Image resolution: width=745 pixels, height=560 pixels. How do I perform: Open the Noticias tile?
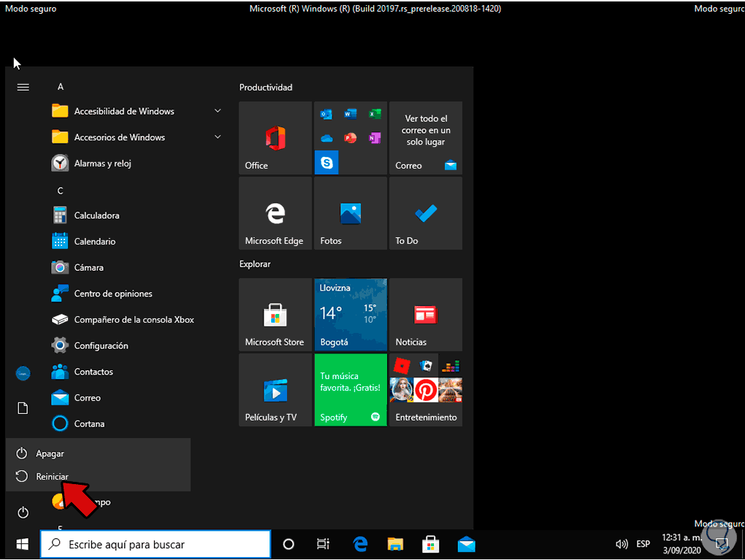pos(426,315)
